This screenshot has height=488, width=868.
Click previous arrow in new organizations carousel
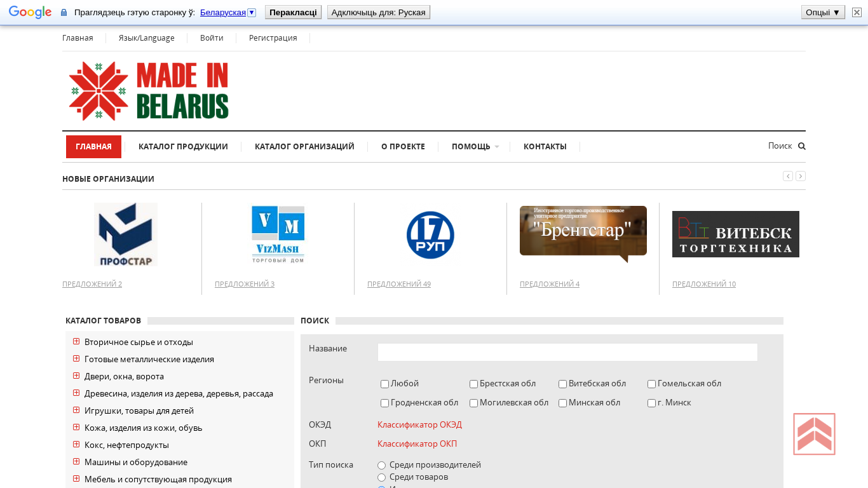[788, 176]
